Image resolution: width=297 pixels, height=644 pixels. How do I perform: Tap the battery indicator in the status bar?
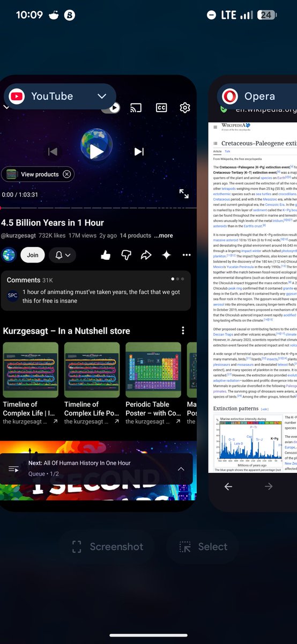[x=267, y=15]
